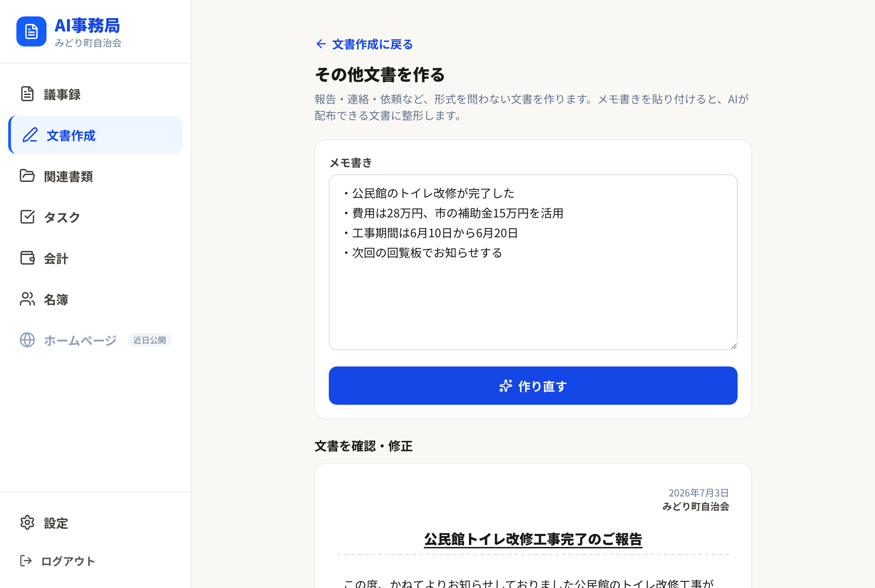This screenshot has width=875, height=588.
Task: Click the folder icon beside 関連書類
Action: click(x=27, y=176)
